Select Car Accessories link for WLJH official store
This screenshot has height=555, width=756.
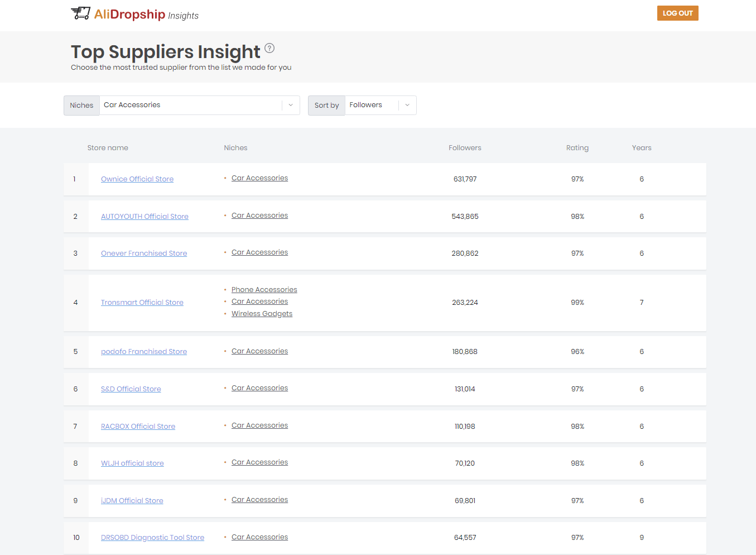click(x=259, y=462)
